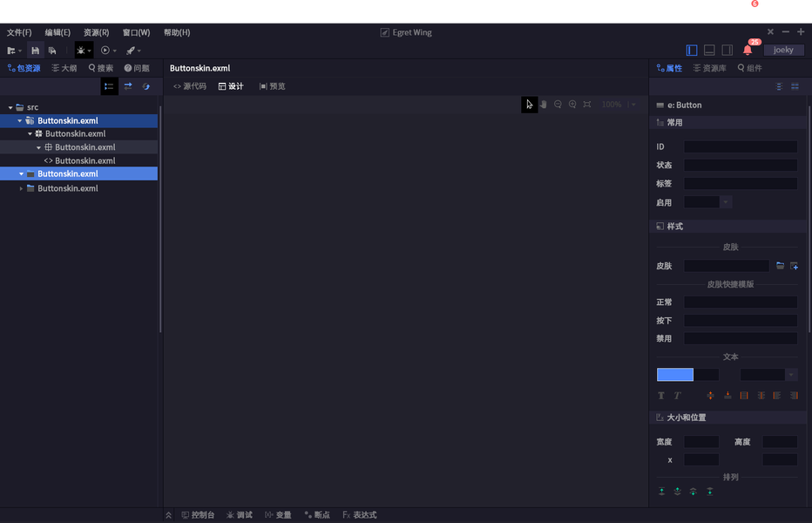
Task: Click the bottom text alignment icon
Action: (727, 396)
